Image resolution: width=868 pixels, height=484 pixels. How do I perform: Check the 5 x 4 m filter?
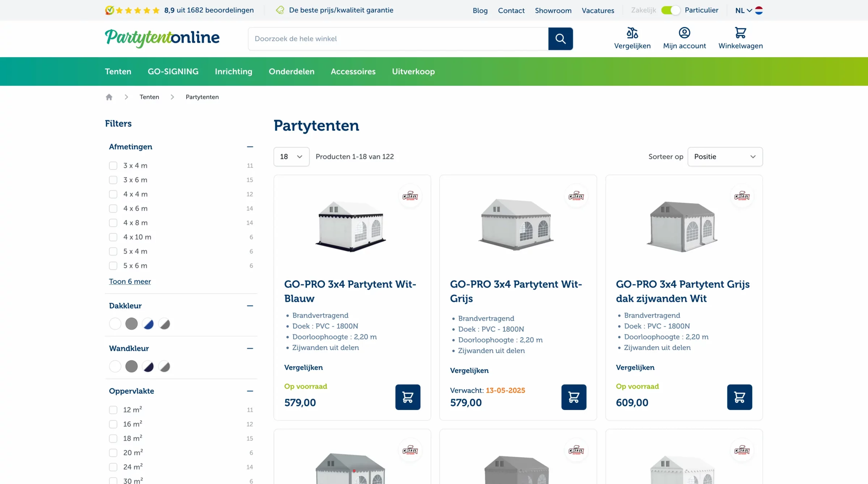[113, 251]
